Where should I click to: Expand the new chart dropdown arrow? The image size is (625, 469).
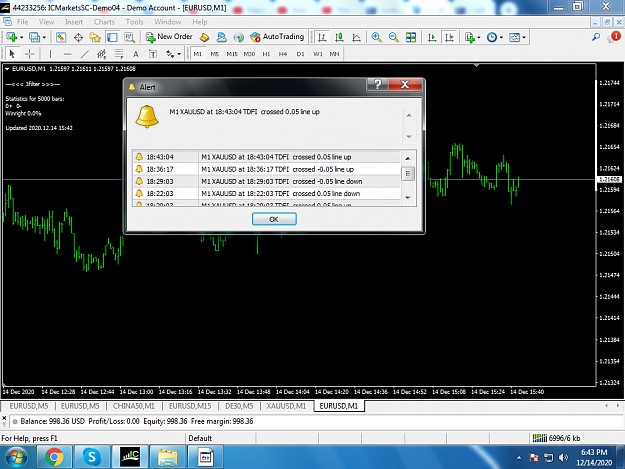click(x=22, y=37)
